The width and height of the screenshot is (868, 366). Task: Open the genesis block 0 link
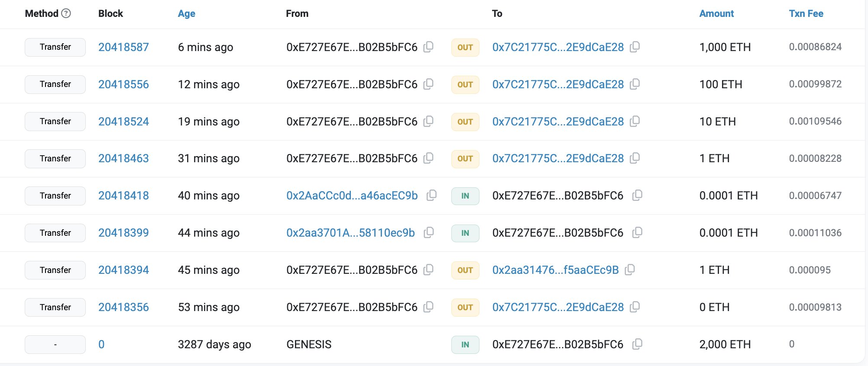pyautogui.click(x=101, y=344)
